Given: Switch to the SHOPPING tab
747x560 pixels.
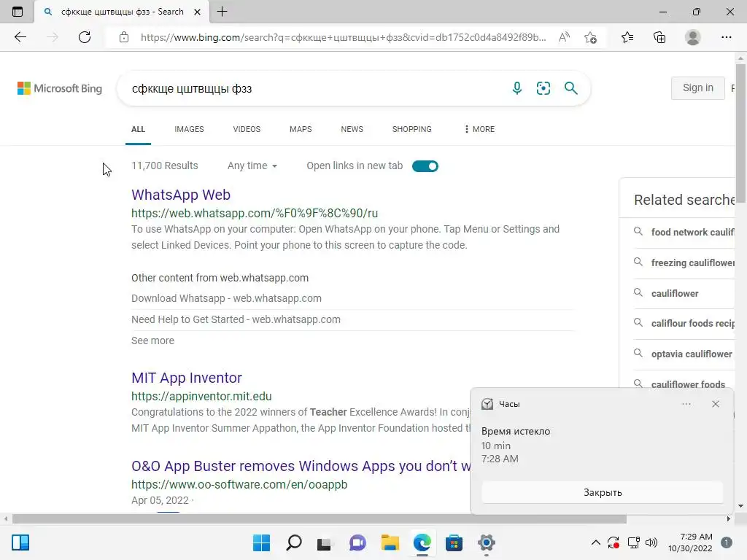Looking at the screenshot, I should [x=412, y=129].
